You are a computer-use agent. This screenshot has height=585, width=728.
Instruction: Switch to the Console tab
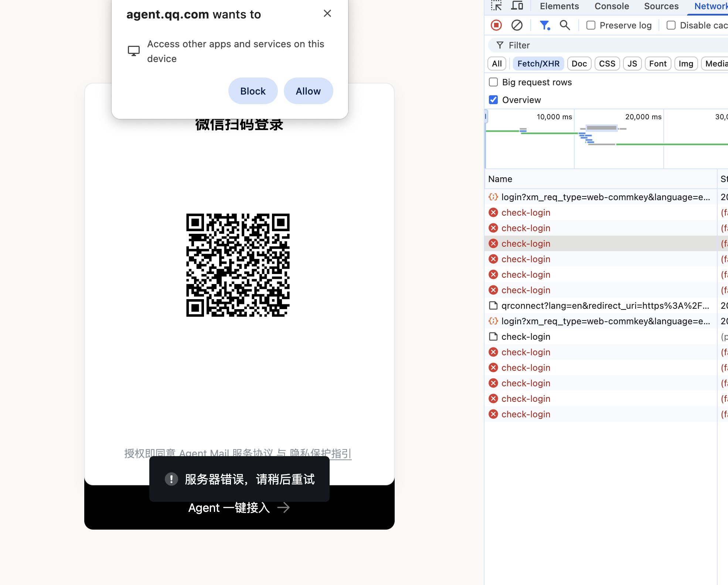point(612,6)
